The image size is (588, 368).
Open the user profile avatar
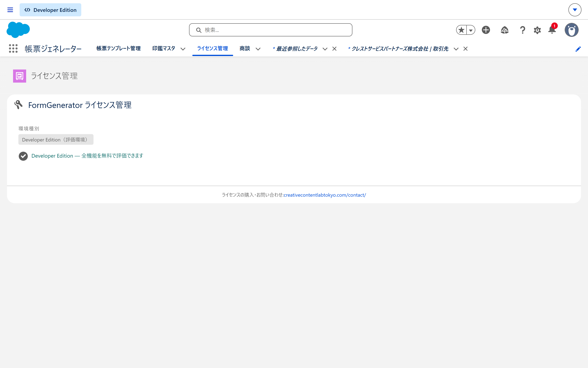point(571,30)
